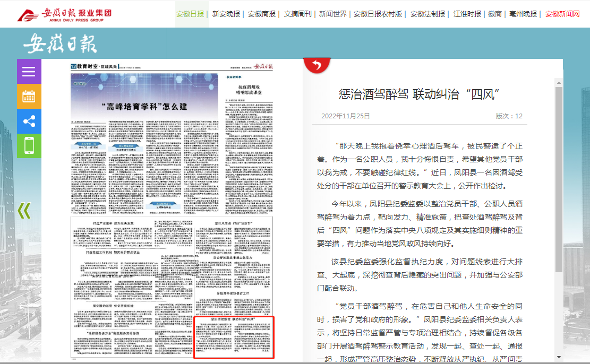The image size is (590, 364).
Task: Click the paragraph starting “那天晚上我抱着侥幸心理
Action: point(420,166)
